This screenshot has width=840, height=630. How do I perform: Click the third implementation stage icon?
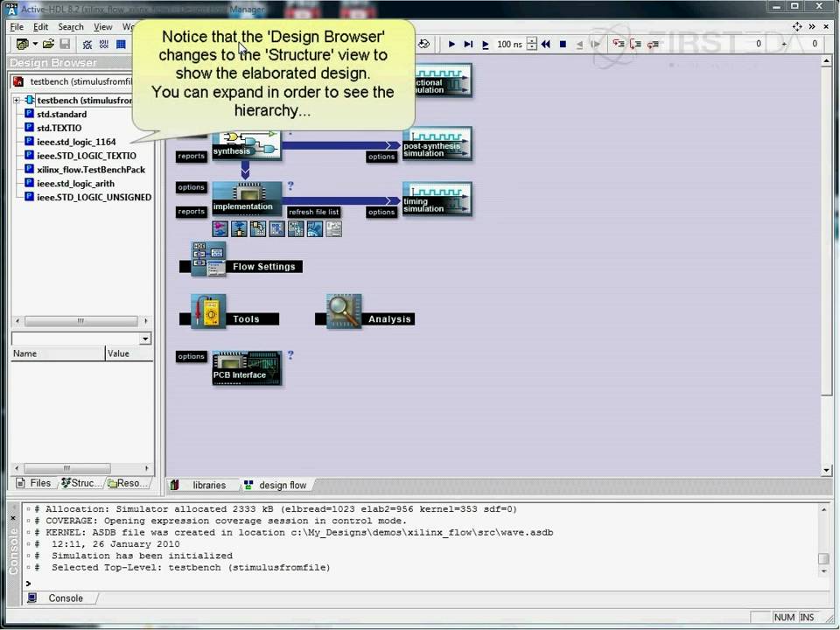(x=257, y=228)
